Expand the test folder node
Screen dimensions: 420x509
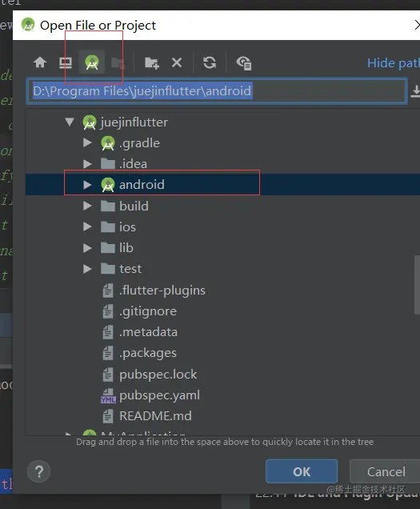[x=87, y=269]
